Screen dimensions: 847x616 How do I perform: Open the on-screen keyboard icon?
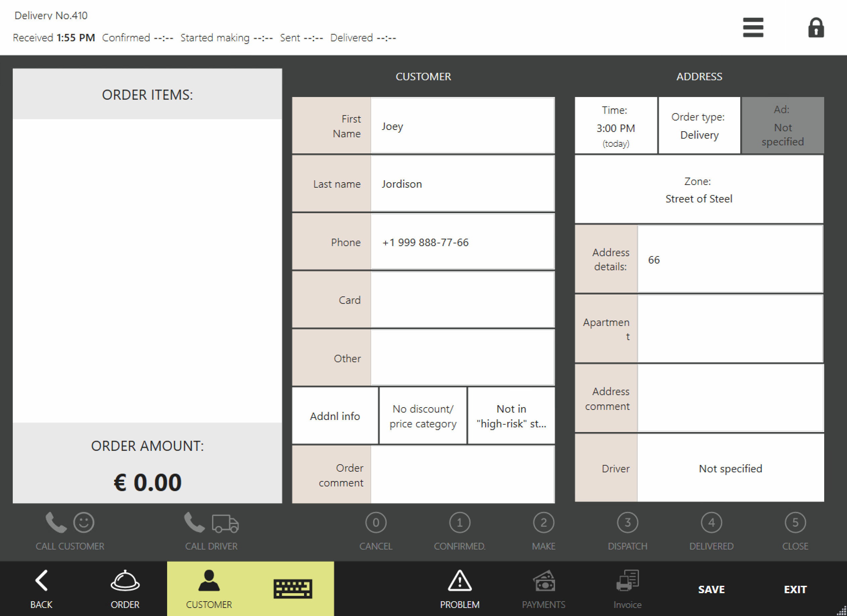pyautogui.click(x=292, y=589)
